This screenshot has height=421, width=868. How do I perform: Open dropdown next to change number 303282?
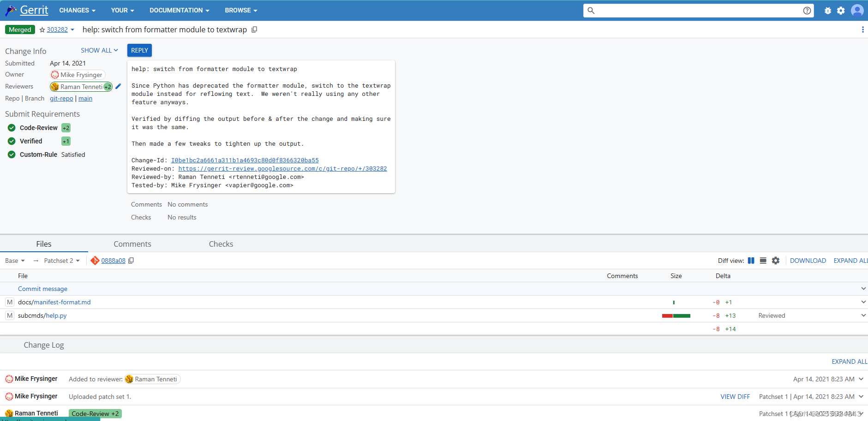coord(72,30)
